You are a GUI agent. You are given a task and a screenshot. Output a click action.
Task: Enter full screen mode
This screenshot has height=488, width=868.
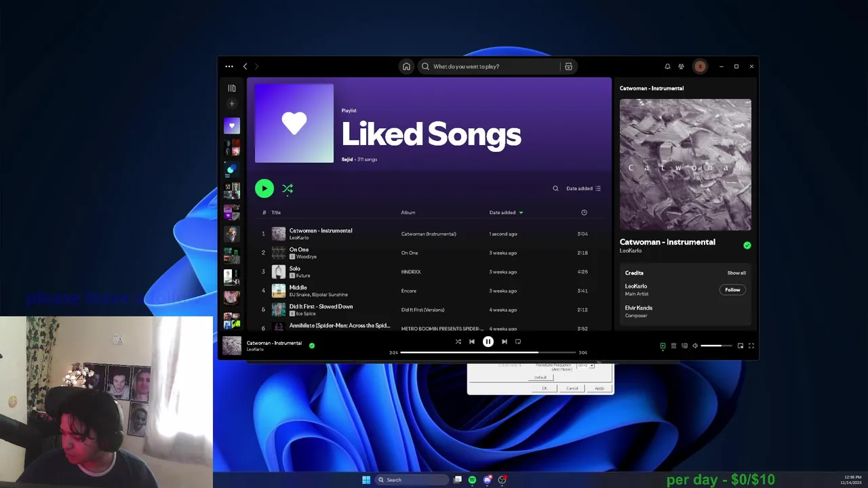751,346
